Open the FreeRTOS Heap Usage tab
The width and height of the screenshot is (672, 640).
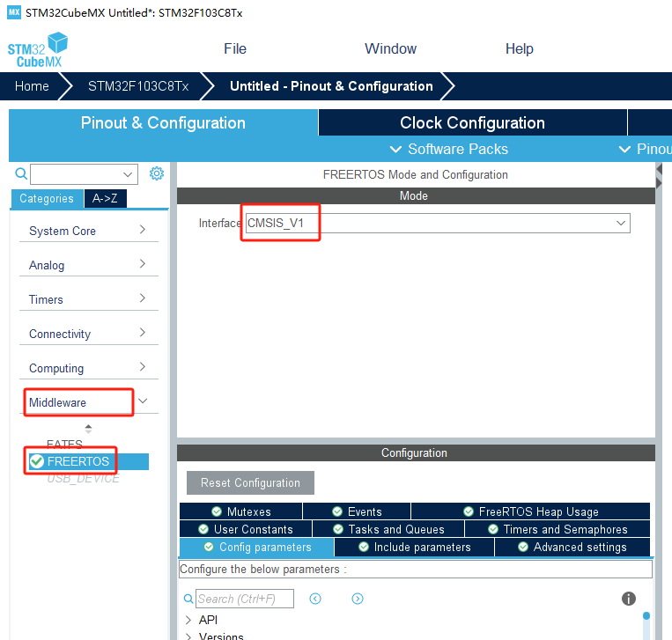coord(530,511)
